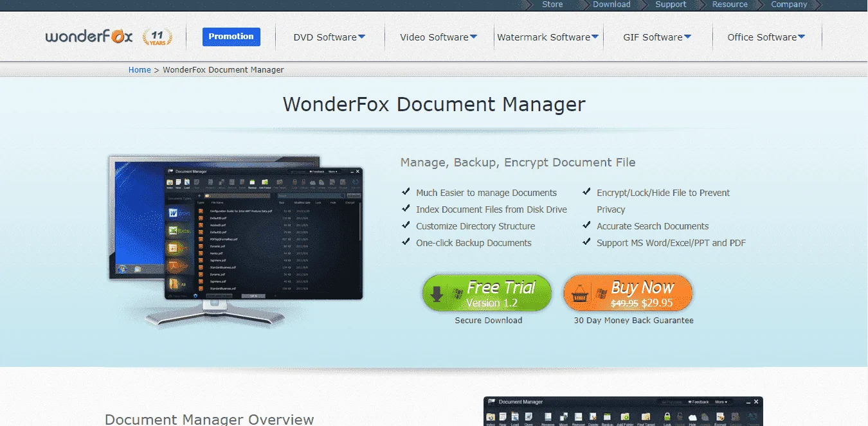Image resolution: width=868 pixels, height=426 pixels.
Task: Click breadcrumb text WonderFox Document Manager
Action: click(x=223, y=69)
